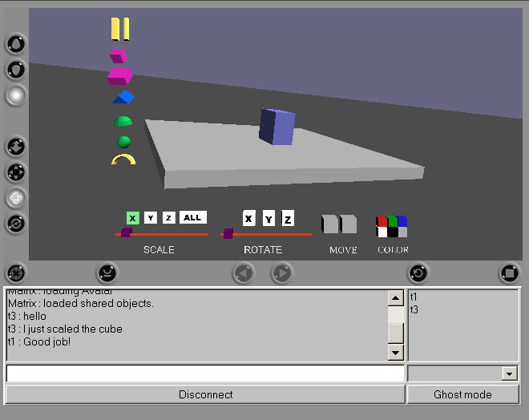Click the next arrow navigation button
Viewport: 529px width, 420px height.
[x=281, y=273]
